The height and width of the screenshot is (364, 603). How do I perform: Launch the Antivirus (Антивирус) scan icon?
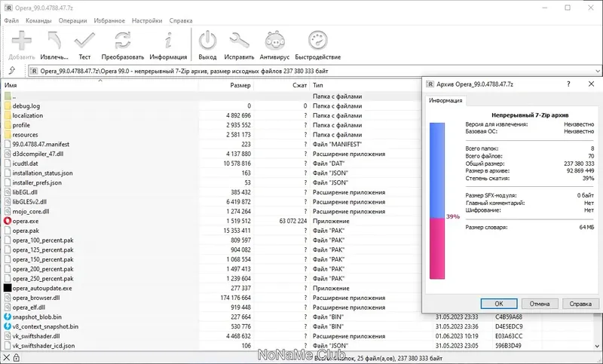pos(274,41)
